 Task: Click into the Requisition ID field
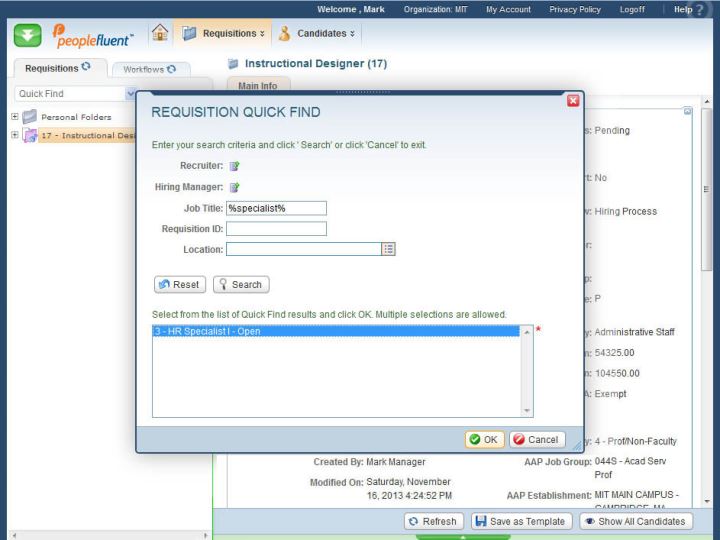coord(276,229)
